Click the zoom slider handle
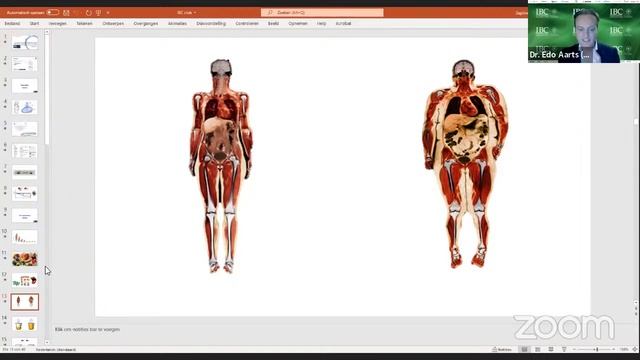Viewport: 640px width, 360px height. point(597,349)
